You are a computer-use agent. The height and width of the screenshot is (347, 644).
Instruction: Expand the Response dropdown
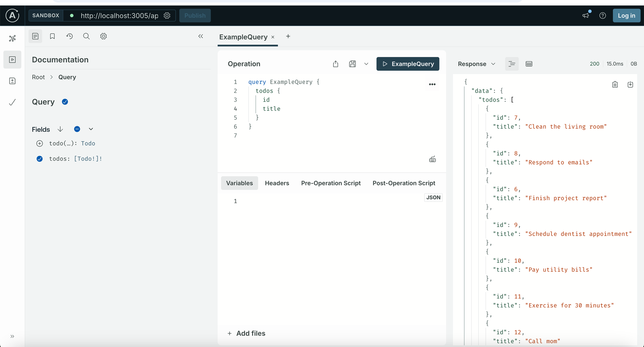(493, 64)
